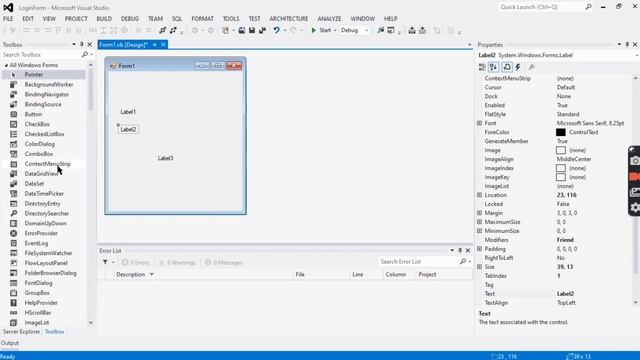
Task: Click the Image property empty swatch
Action: (x=561, y=150)
